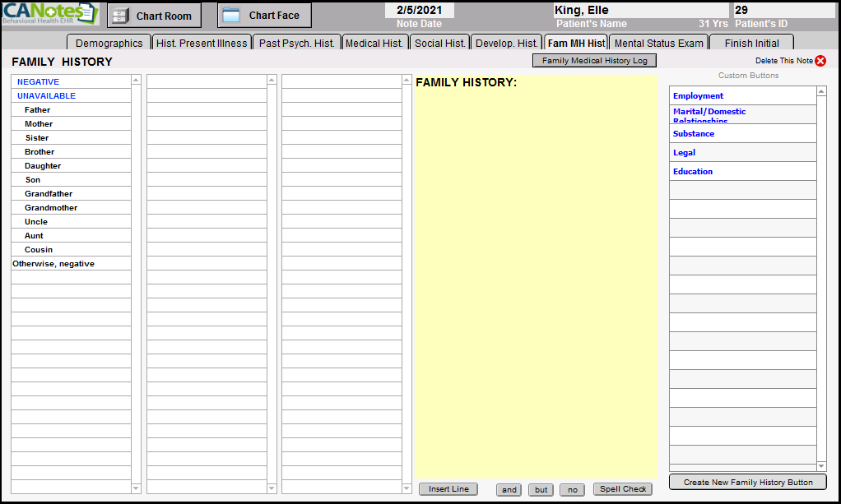Open the Past Psych. Hist. tab
Image resolution: width=841 pixels, height=504 pixels.
click(296, 43)
